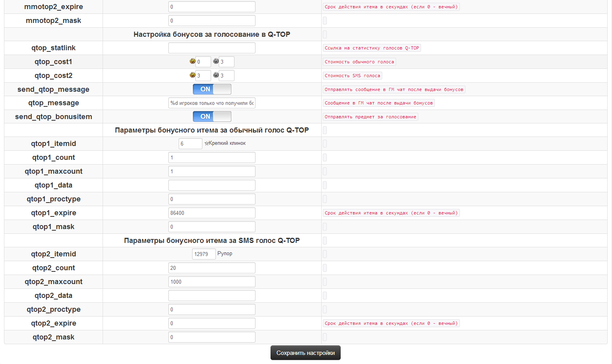Click the gold coin icon in qtop_cost2 row
This screenshot has width=612, height=364.
pyautogui.click(x=192, y=75)
